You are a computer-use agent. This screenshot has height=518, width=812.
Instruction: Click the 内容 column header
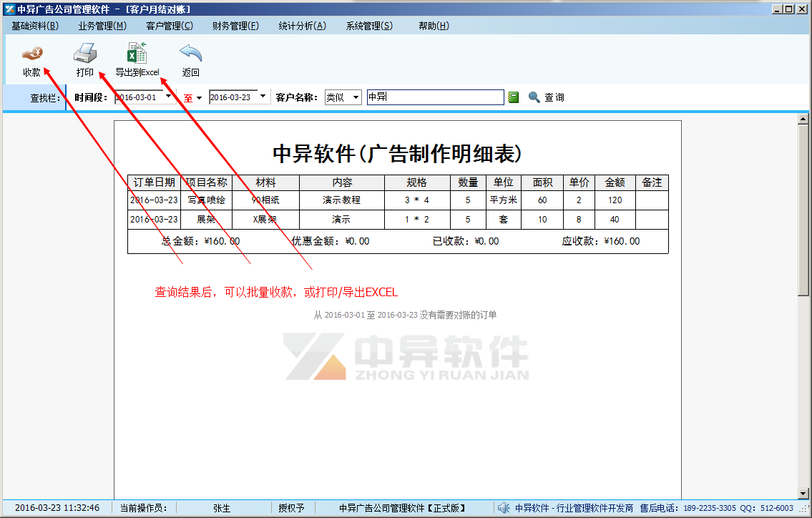(x=342, y=182)
